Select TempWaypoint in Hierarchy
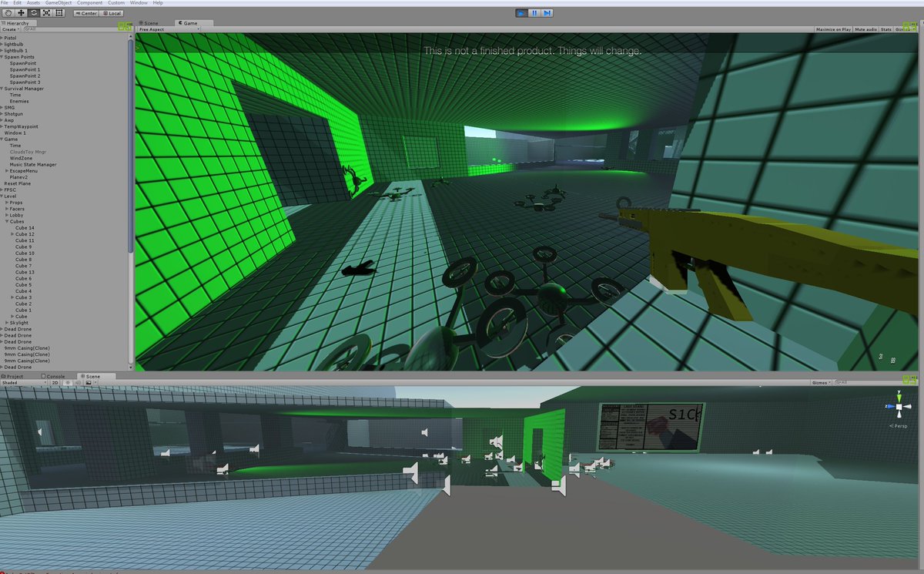Viewport: 924px width, 574px height. pyautogui.click(x=21, y=126)
